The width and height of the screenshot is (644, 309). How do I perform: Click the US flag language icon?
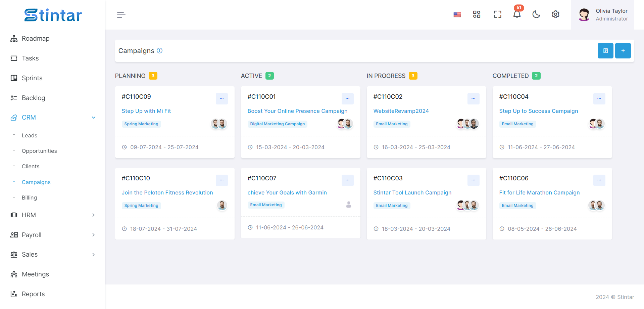tap(457, 15)
